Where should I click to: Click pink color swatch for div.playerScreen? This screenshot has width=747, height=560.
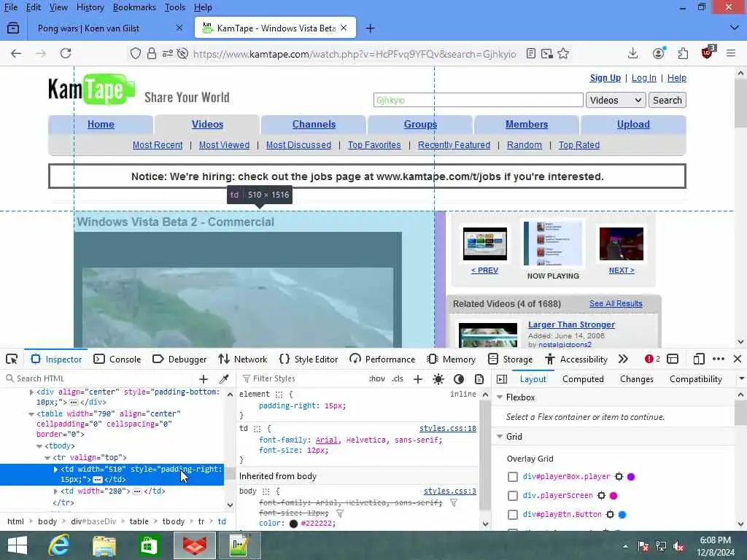coord(614,496)
